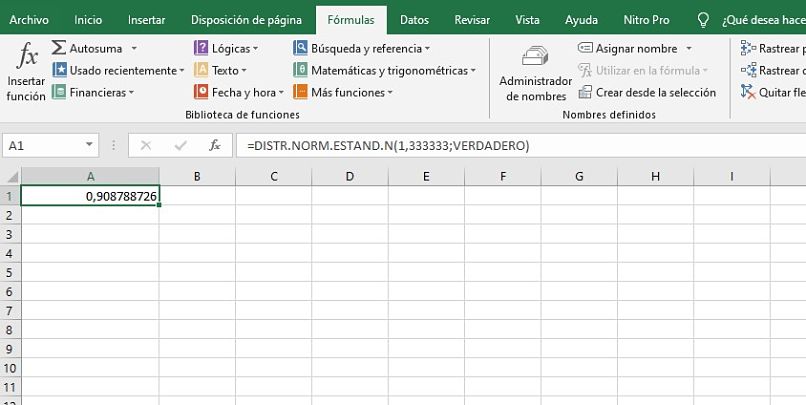Switch to the Datos tab
The height and width of the screenshot is (405, 806).
(x=414, y=19)
